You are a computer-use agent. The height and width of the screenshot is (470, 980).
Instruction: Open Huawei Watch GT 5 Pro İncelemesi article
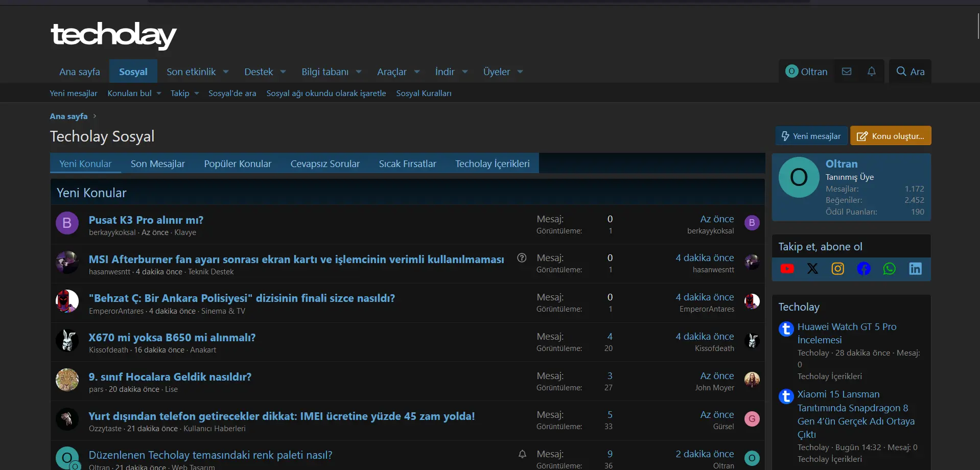pyautogui.click(x=847, y=333)
